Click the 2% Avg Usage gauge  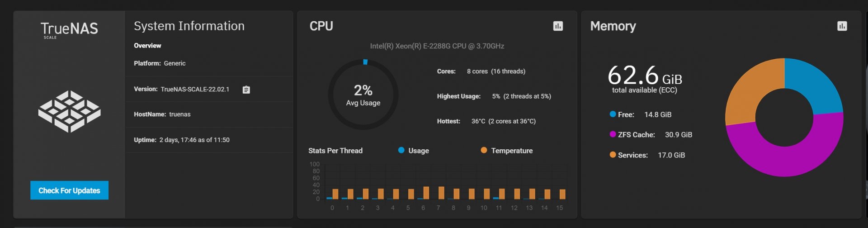coord(363,95)
